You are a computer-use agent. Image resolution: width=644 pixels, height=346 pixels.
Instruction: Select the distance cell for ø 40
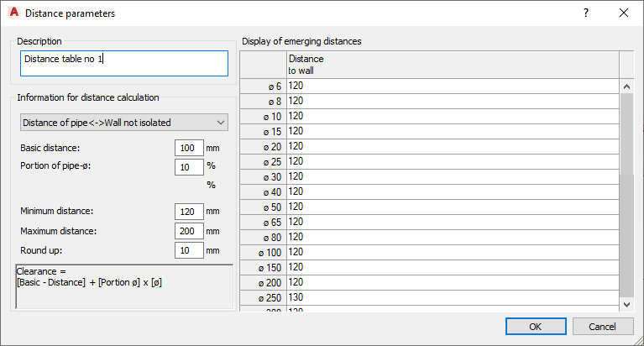point(453,192)
